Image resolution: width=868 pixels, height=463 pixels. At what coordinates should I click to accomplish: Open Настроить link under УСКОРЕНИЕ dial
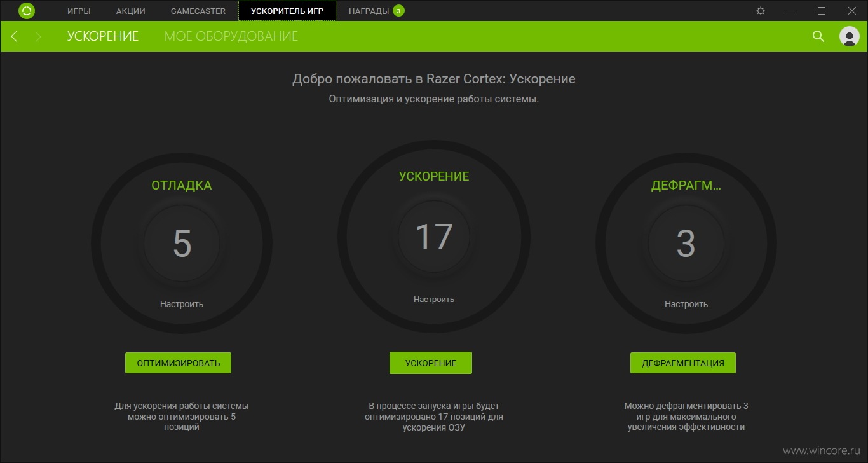tap(434, 300)
